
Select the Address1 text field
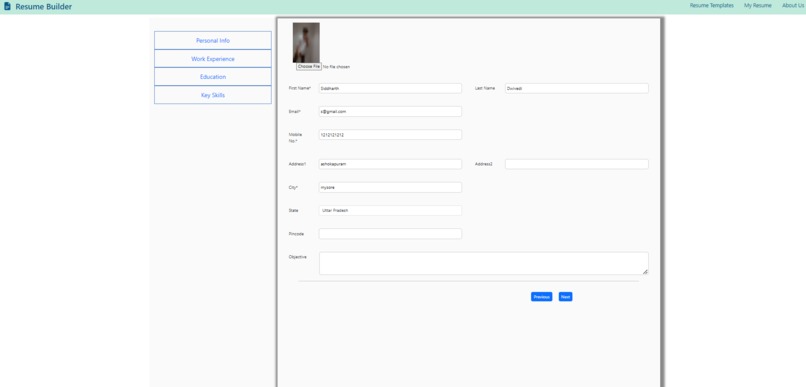390,164
